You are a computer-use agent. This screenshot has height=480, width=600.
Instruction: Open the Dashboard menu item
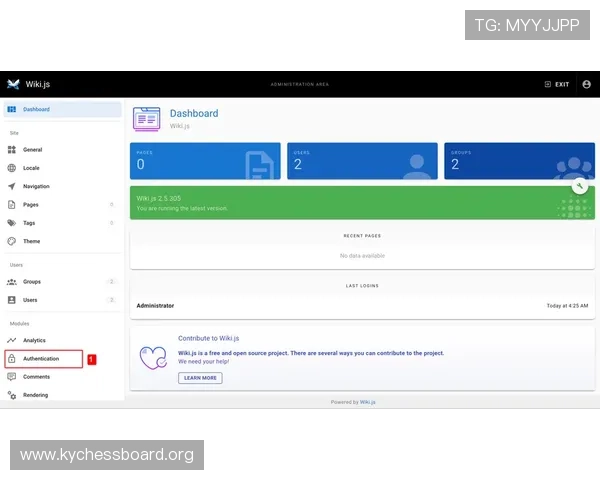click(x=36, y=109)
